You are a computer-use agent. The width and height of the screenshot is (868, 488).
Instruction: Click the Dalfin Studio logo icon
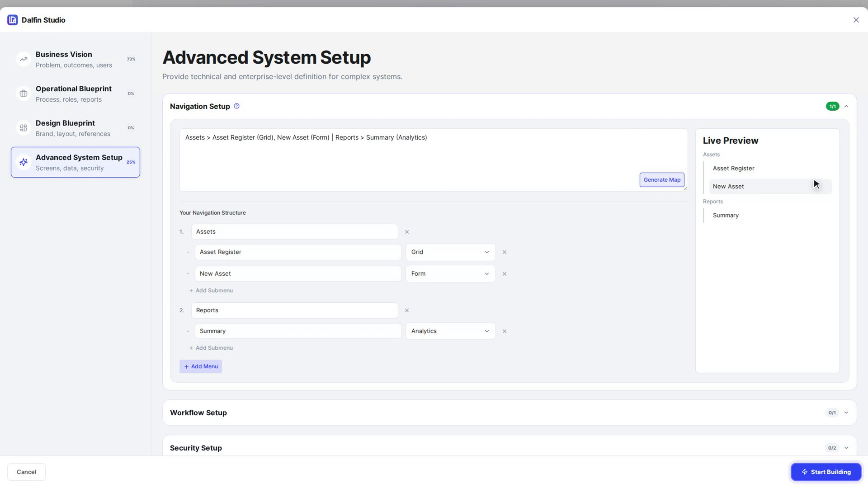coord(13,20)
